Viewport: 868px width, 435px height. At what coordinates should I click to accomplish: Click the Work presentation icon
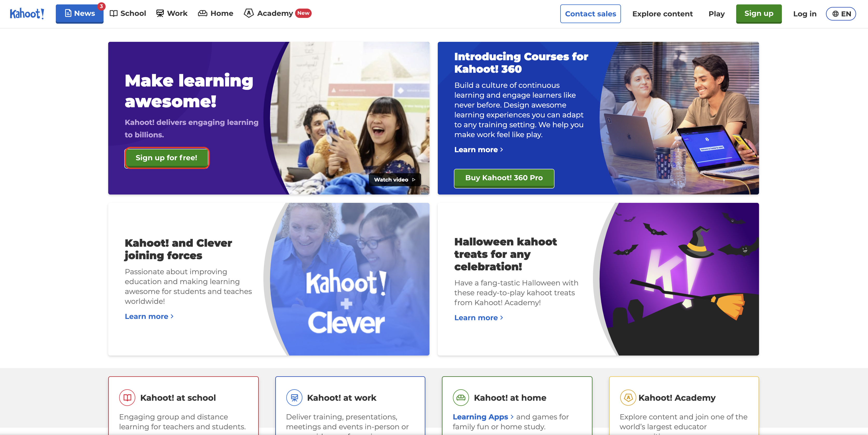pyautogui.click(x=160, y=14)
